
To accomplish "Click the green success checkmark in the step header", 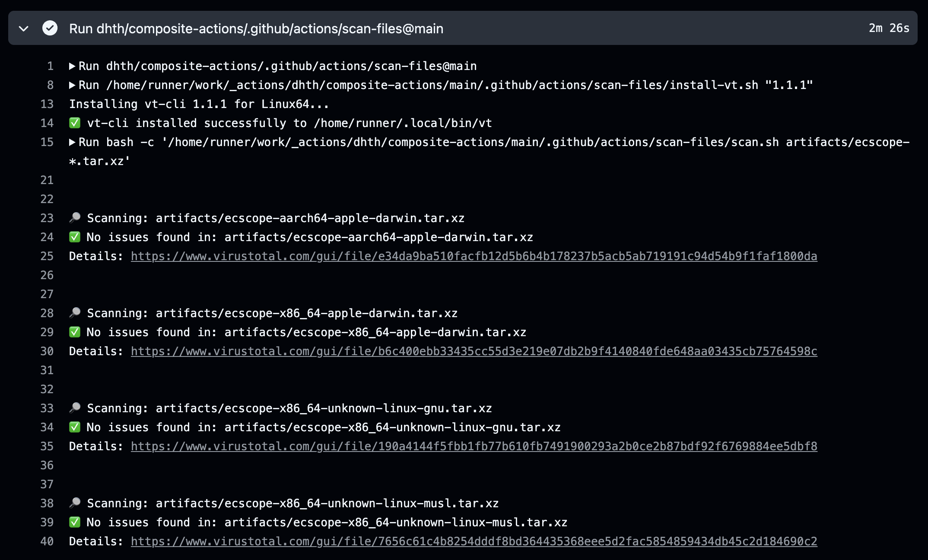I will point(49,29).
